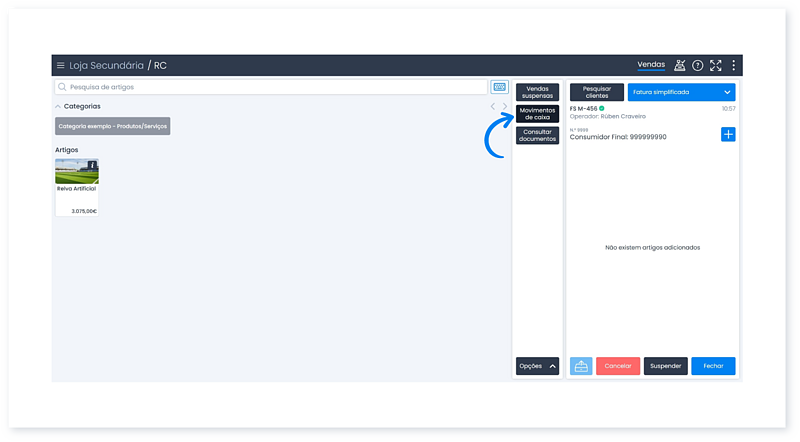800x442 pixels.
Task: Click the info icon on Relva Artificial
Action: coord(92,165)
